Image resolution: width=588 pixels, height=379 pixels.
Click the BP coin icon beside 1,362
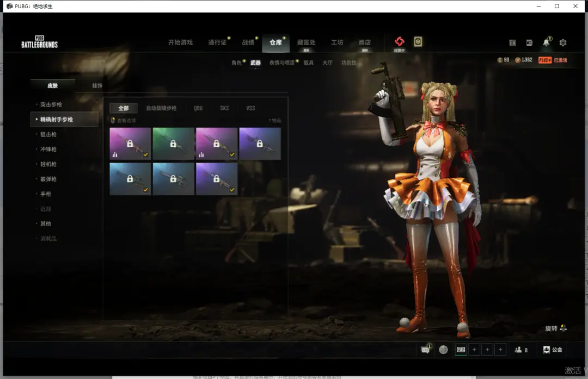tap(518, 60)
